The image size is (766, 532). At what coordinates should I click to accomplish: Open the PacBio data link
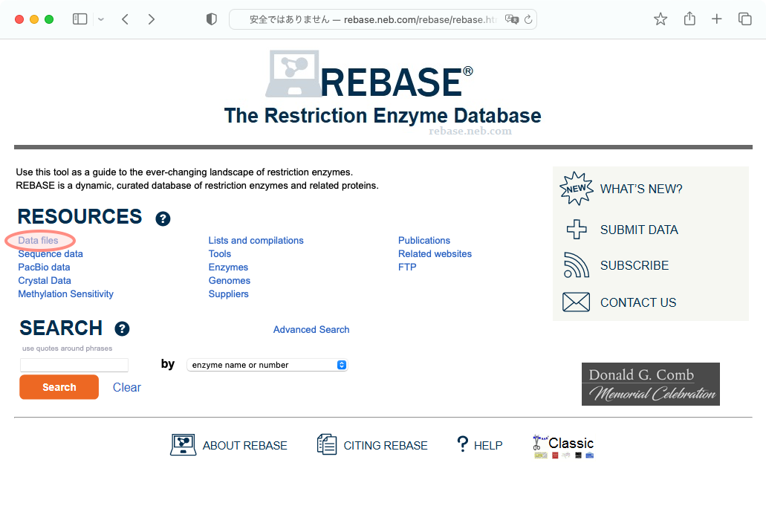[44, 267]
